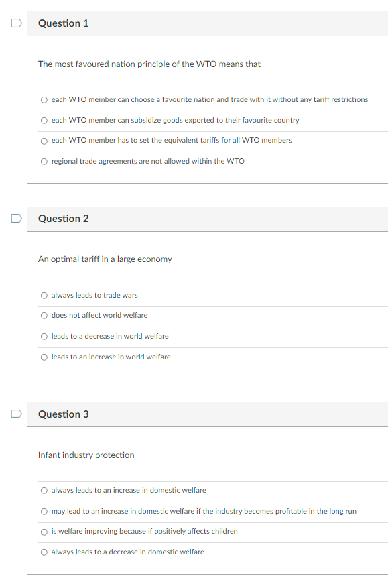The image size is (388, 588).
Task: Choose "each WTO member has to set the equivalent tariffs"
Action: [44, 140]
